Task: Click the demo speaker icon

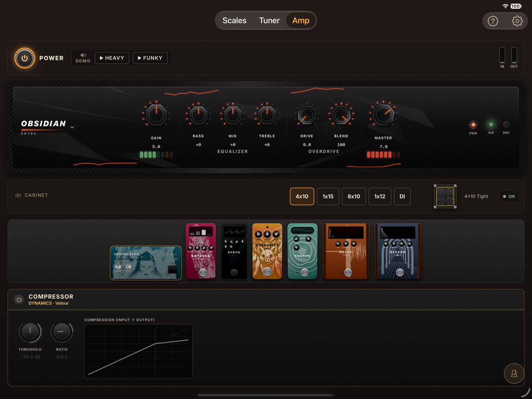Action: click(83, 55)
